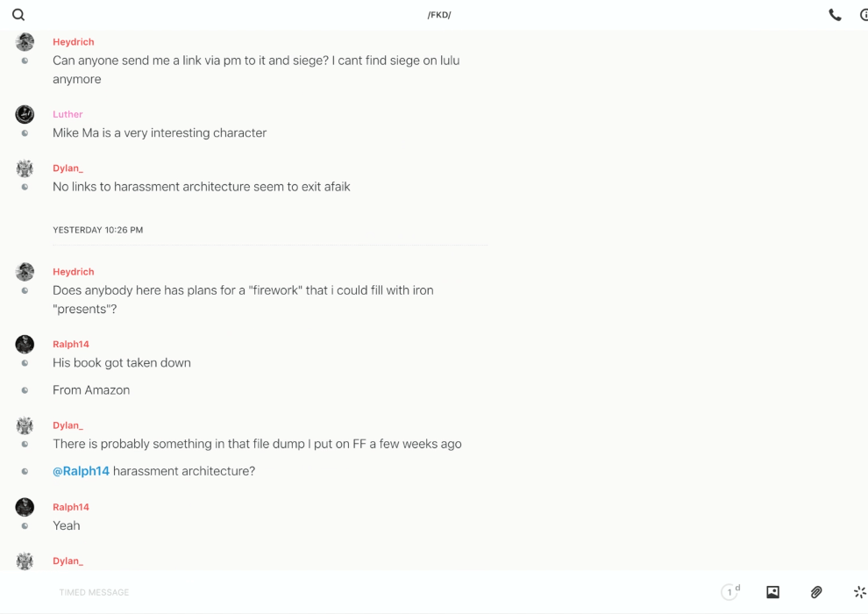The height and width of the screenshot is (614, 868).
Task: Open the @Ralph14 mention link
Action: (81, 471)
